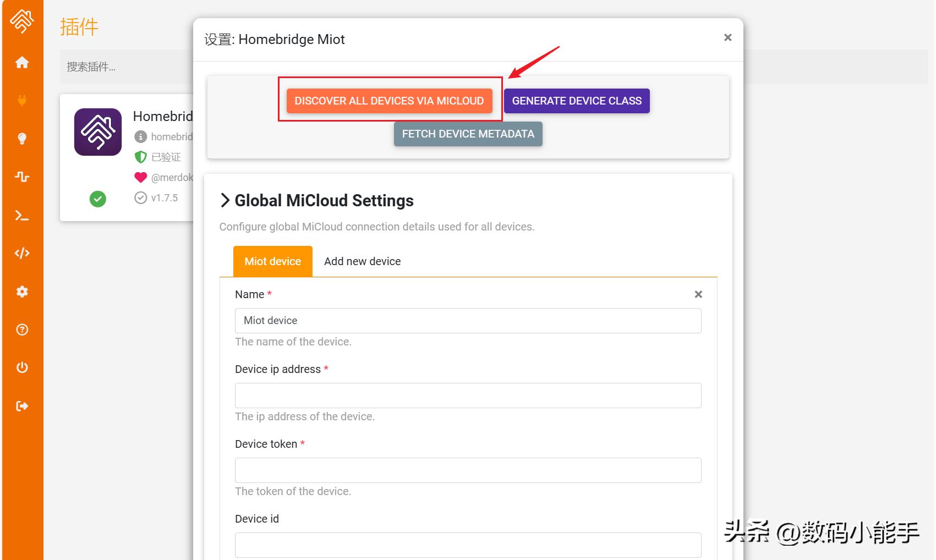Click the v1.7.5 version check icon
Screen dimensions: 936x560
point(141,197)
